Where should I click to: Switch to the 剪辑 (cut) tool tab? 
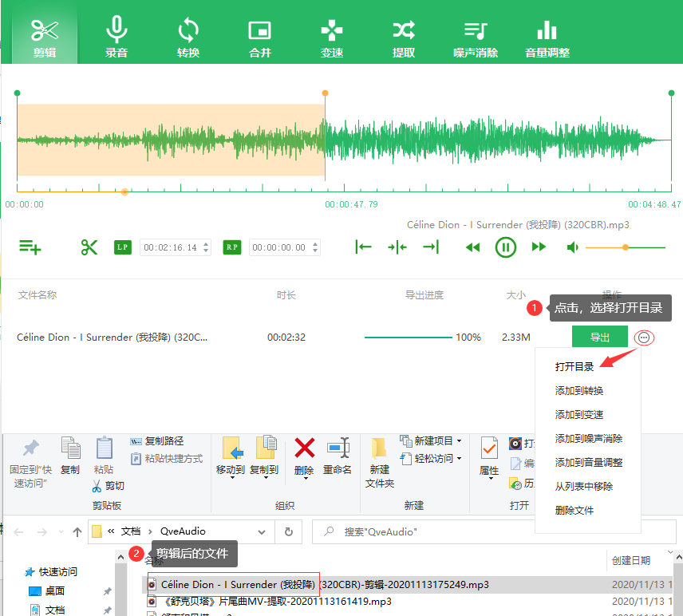[x=45, y=38]
